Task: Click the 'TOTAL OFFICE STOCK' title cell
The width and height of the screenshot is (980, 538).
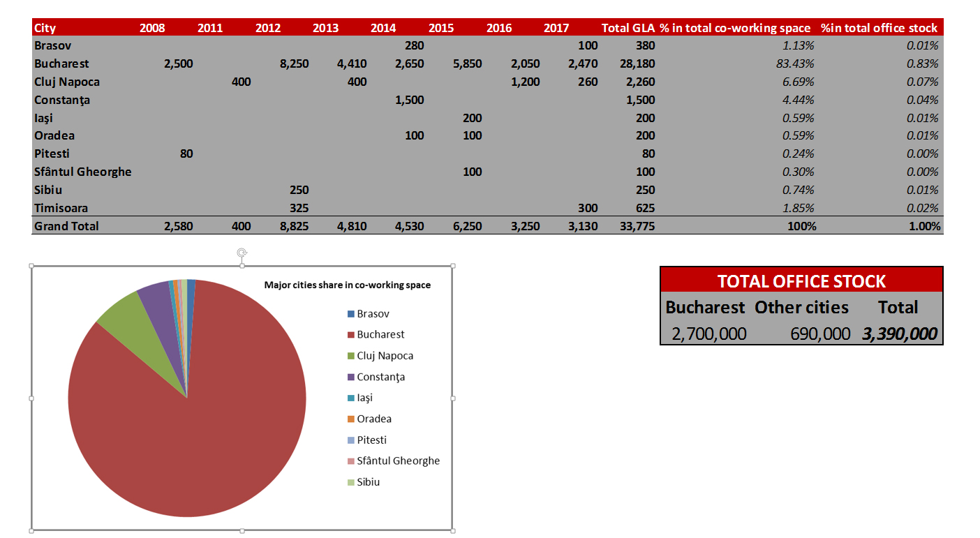Action: (801, 281)
